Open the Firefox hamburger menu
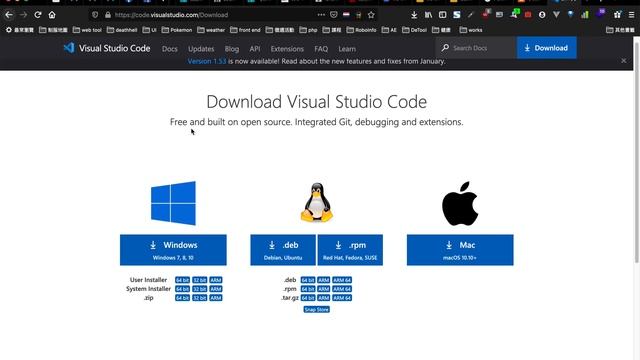 [631, 15]
